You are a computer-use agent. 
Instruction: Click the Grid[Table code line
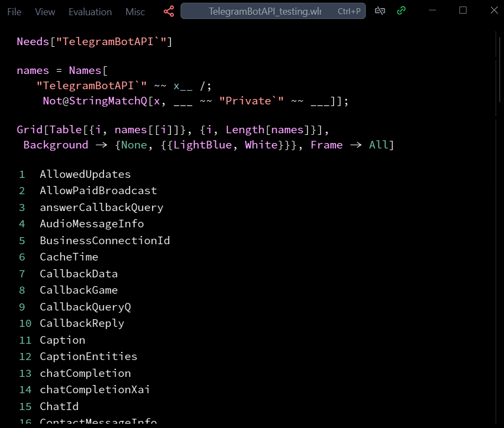pos(172,129)
